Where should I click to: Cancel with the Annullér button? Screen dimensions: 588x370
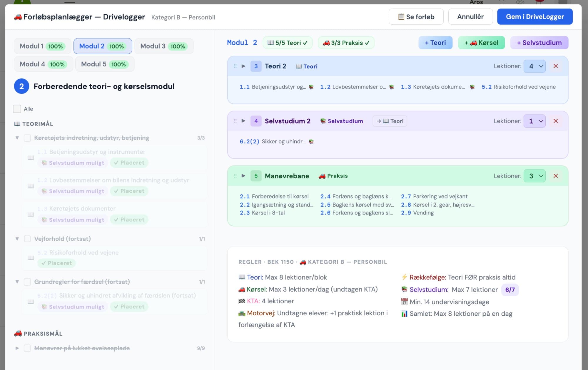470,17
